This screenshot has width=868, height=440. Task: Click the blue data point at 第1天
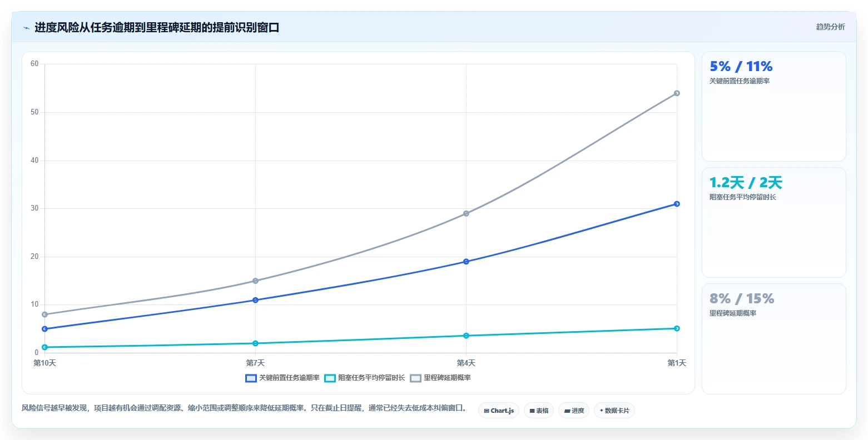click(677, 204)
